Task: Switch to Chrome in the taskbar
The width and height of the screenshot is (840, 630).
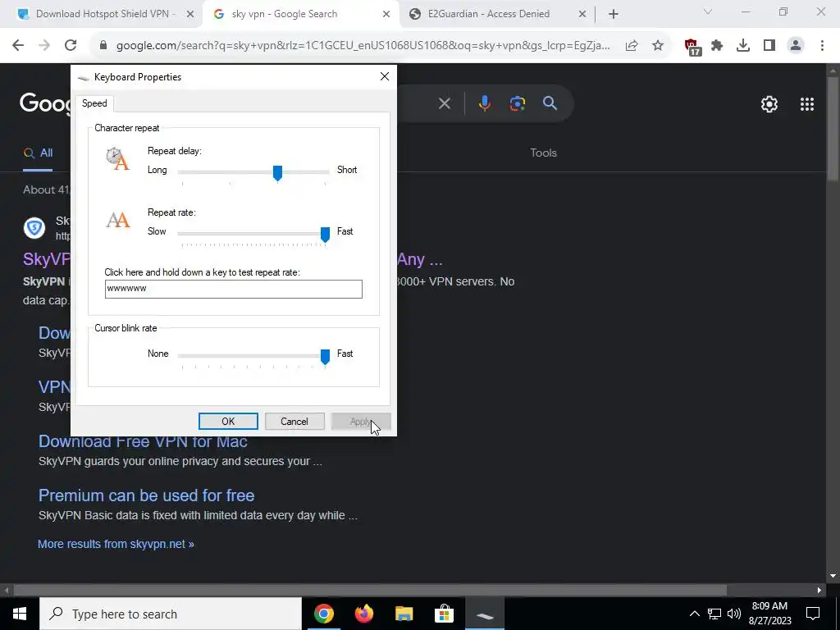Action: point(323,614)
